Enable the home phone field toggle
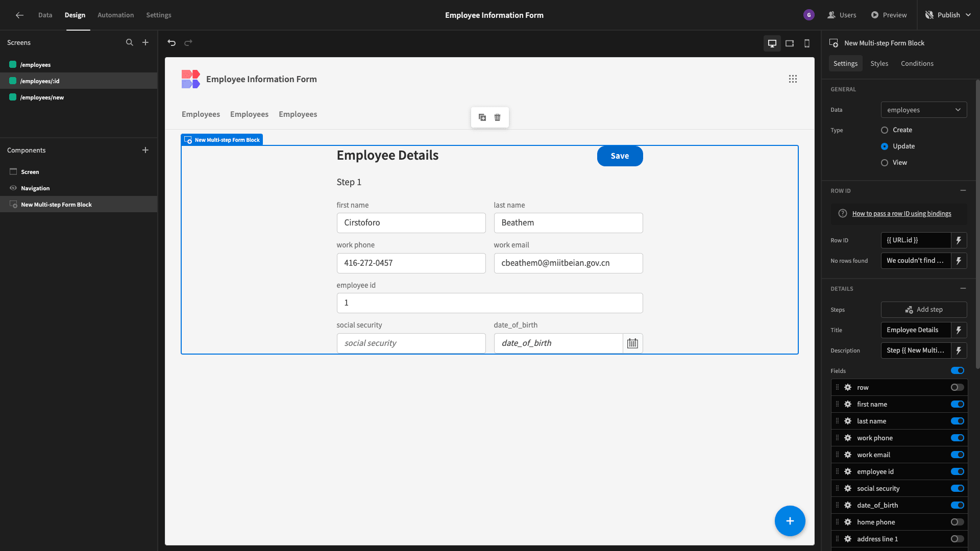The width and height of the screenshot is (980, 551). [958, 522]
